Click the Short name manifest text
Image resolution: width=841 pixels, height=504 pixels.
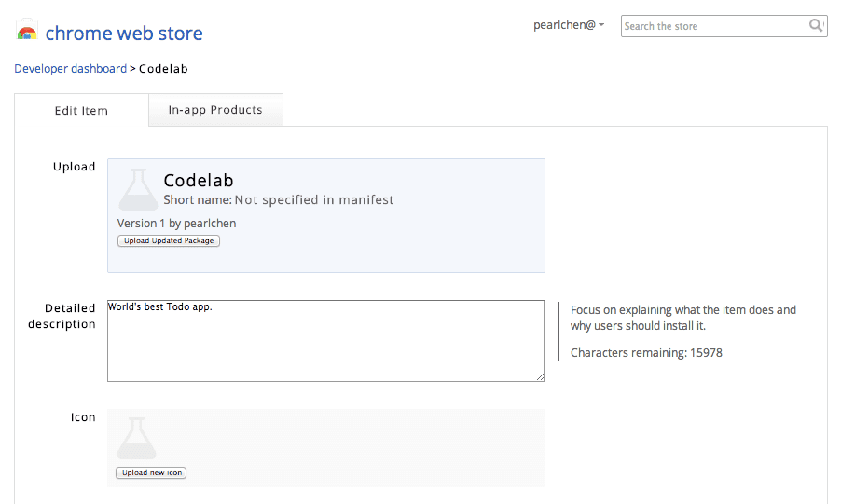click(279, 200)
